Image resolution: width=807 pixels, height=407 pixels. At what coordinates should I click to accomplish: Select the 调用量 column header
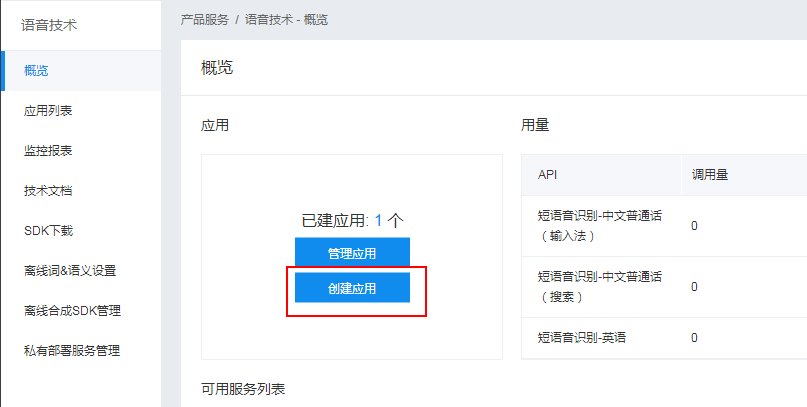click(x=744, y=175)
